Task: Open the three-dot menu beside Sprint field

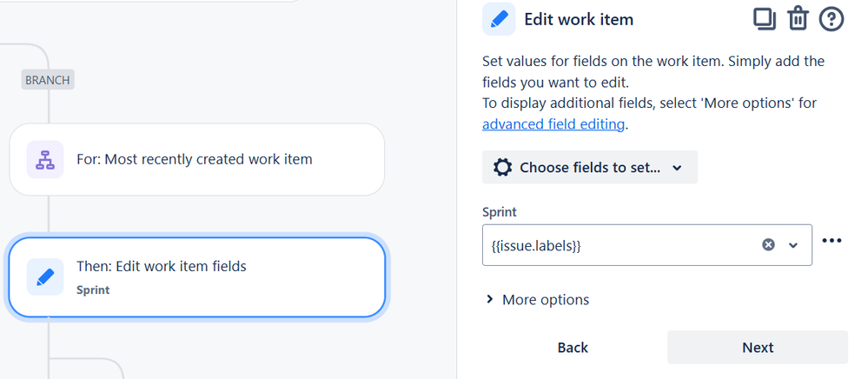Action: (832, 241)
